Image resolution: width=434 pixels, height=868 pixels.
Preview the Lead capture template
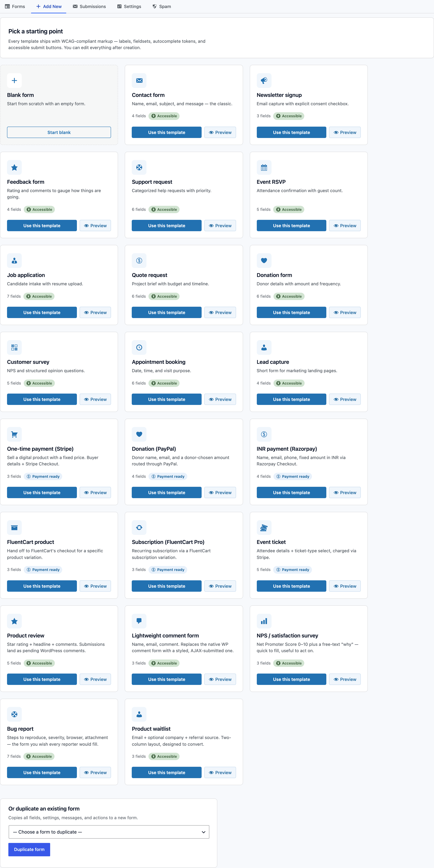coord(345,399)
